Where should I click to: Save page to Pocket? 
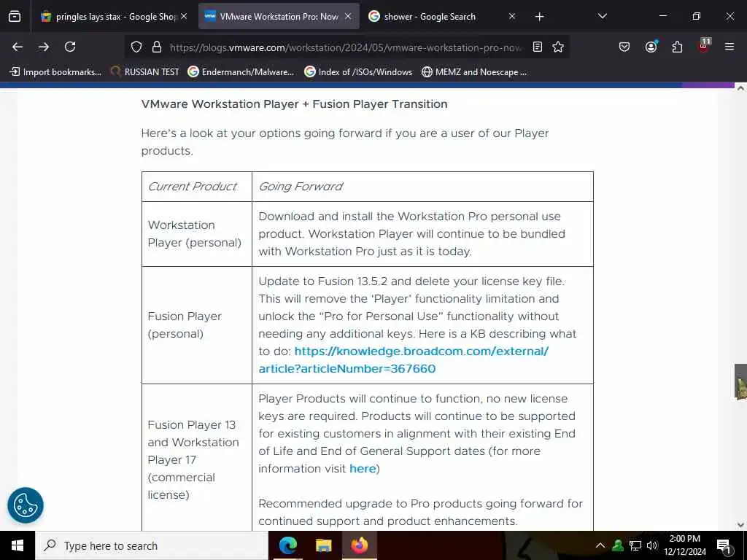click(x=624, y=47)
